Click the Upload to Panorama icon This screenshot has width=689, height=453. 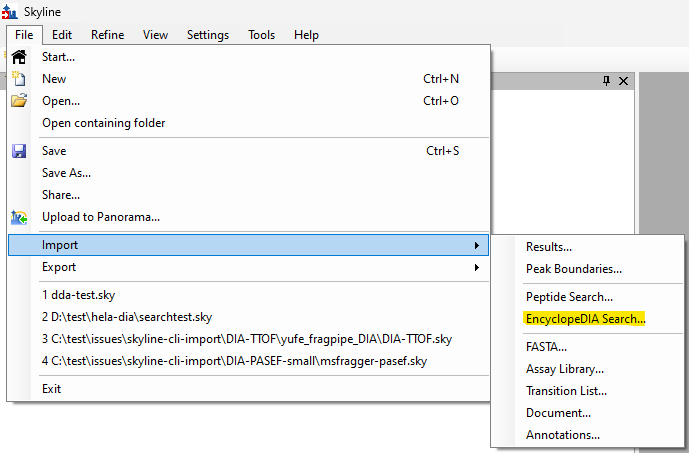pos(19,217)
